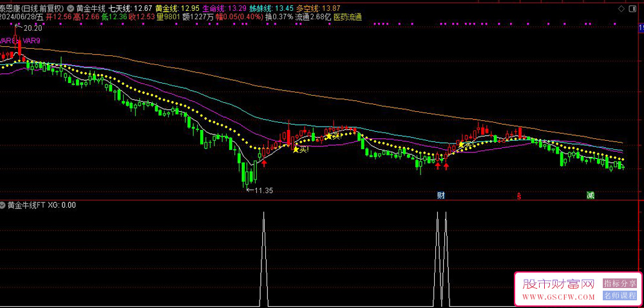The height and width of the screenshot is (308, 644).
Task: Open the 名师课程 button
Action: (x=620, y=295)
